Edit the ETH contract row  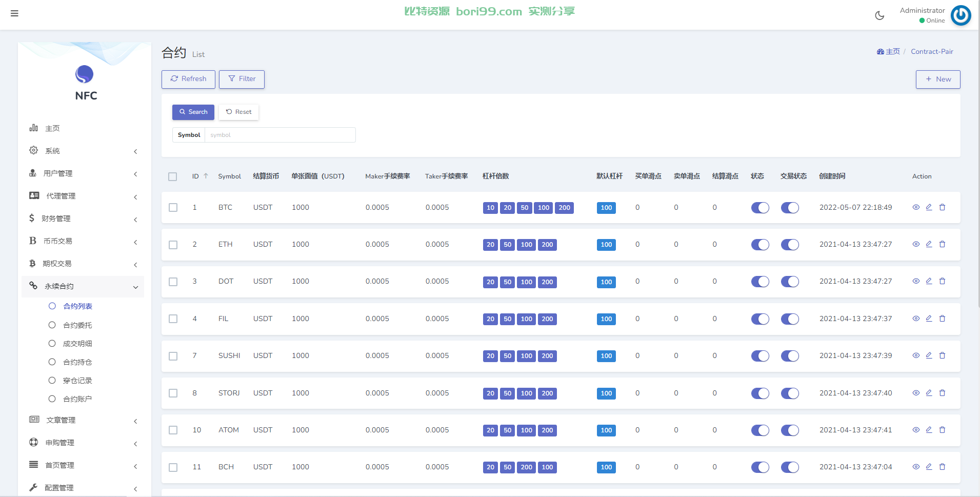coord(929,244)
